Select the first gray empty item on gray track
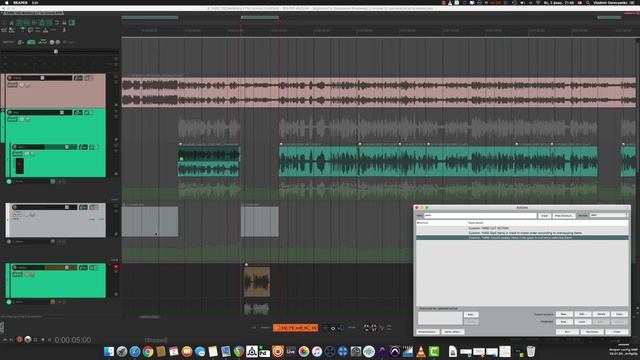 point(150,221)
